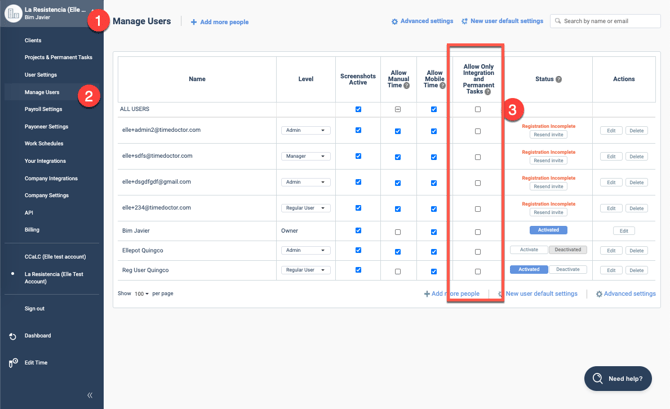Switch Ellepot Quingco status to Activate
Screen dimensions: 670x409
click(528, 250)
